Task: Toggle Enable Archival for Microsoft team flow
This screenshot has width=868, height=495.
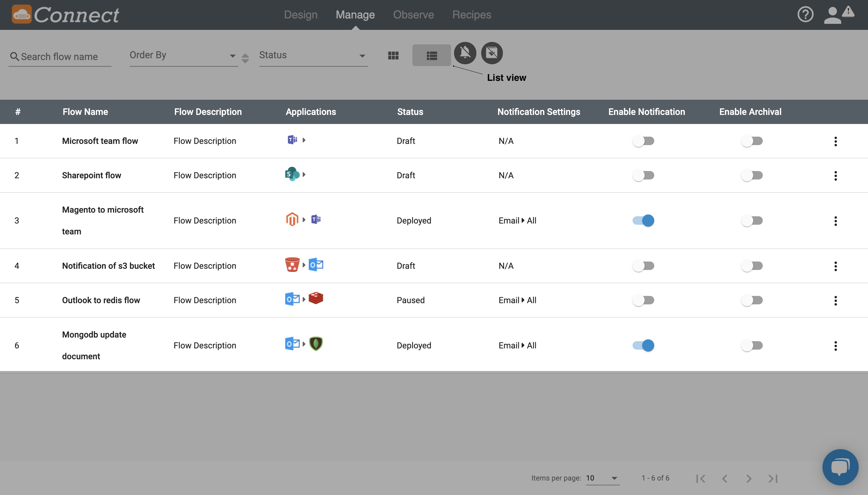Action: click(752, 141)
